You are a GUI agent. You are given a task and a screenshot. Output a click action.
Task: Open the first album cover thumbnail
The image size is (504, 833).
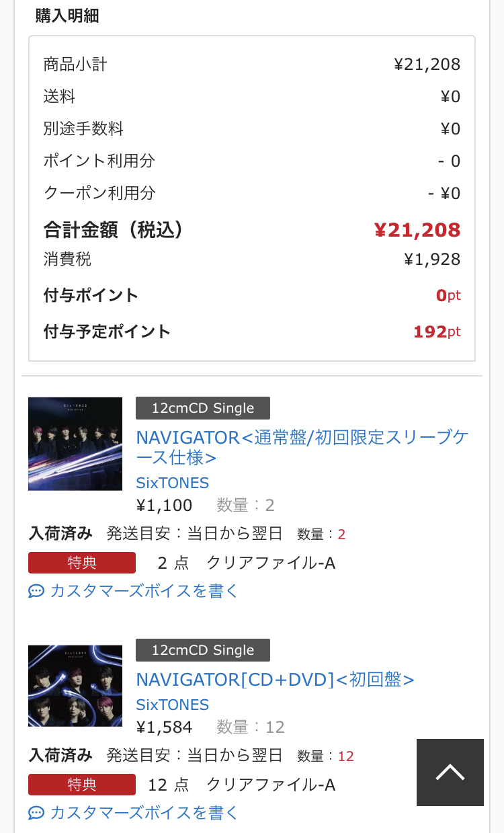(x=75, y=444)
